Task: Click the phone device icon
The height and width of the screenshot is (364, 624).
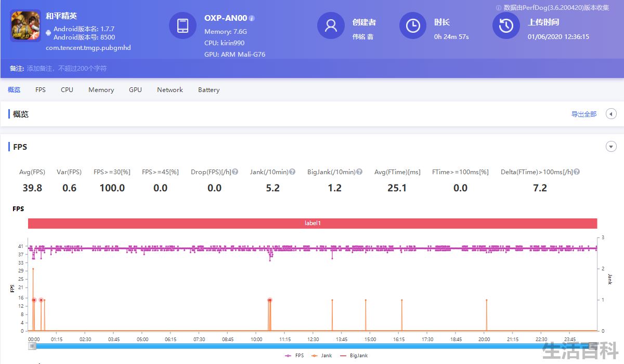Action: (x=183, y=25)
